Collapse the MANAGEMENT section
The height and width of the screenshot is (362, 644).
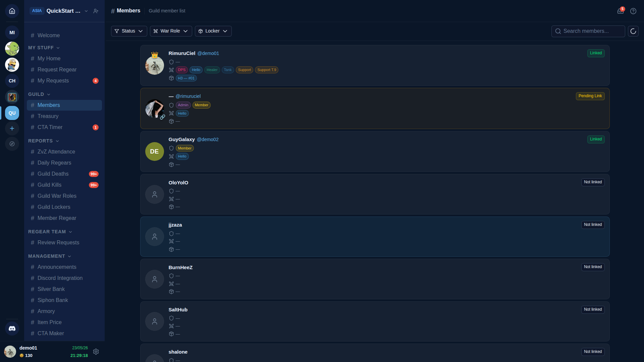[50, 256]
